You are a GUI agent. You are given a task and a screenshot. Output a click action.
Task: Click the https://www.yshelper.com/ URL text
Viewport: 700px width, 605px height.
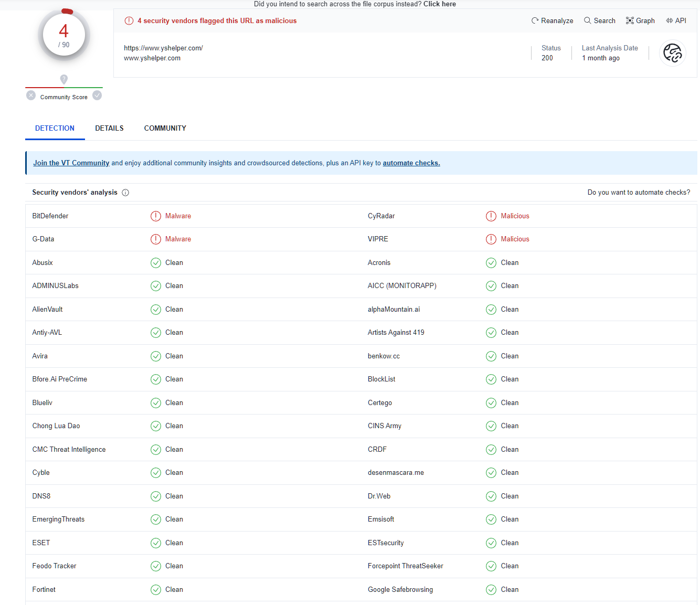pos(163,48)
